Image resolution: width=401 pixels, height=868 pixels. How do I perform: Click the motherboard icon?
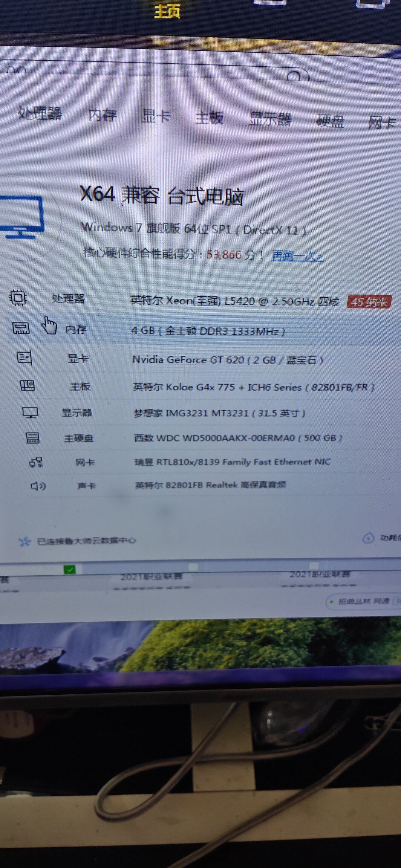point(27,385)
